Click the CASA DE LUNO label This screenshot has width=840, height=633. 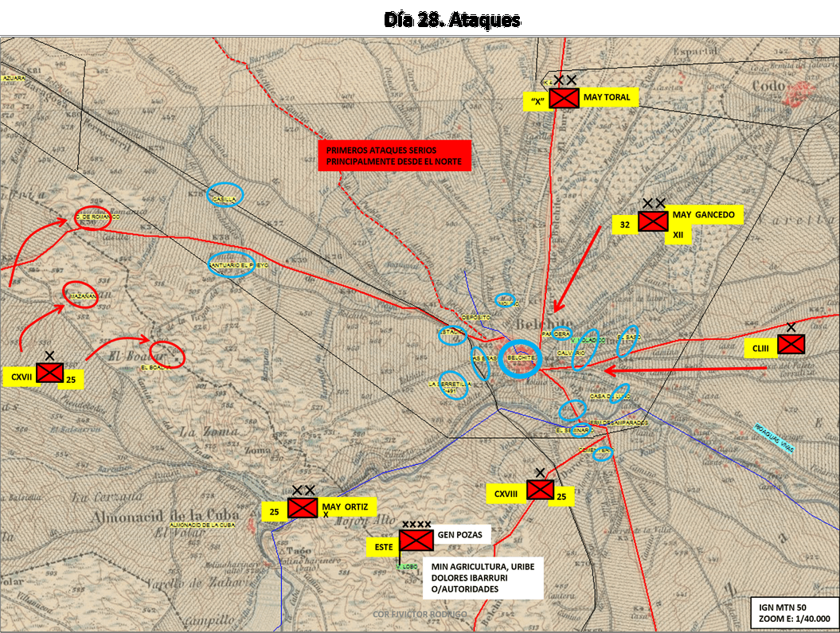[610, 397]
